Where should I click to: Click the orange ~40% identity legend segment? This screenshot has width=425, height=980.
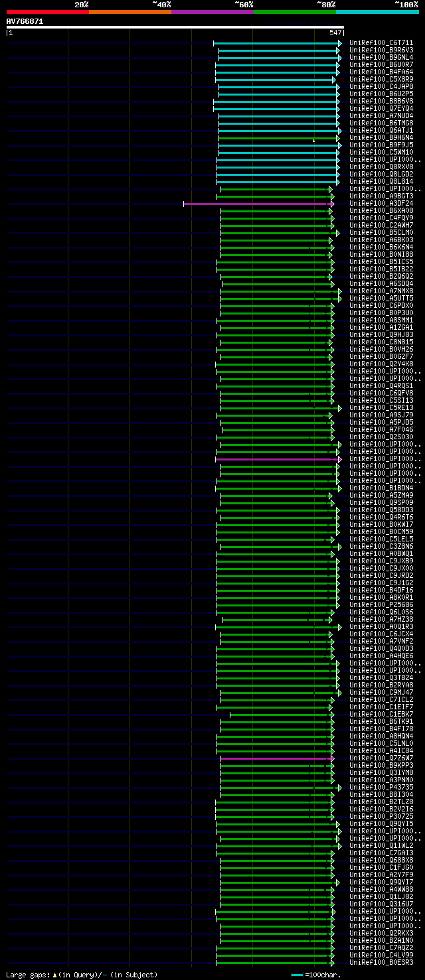130,12
